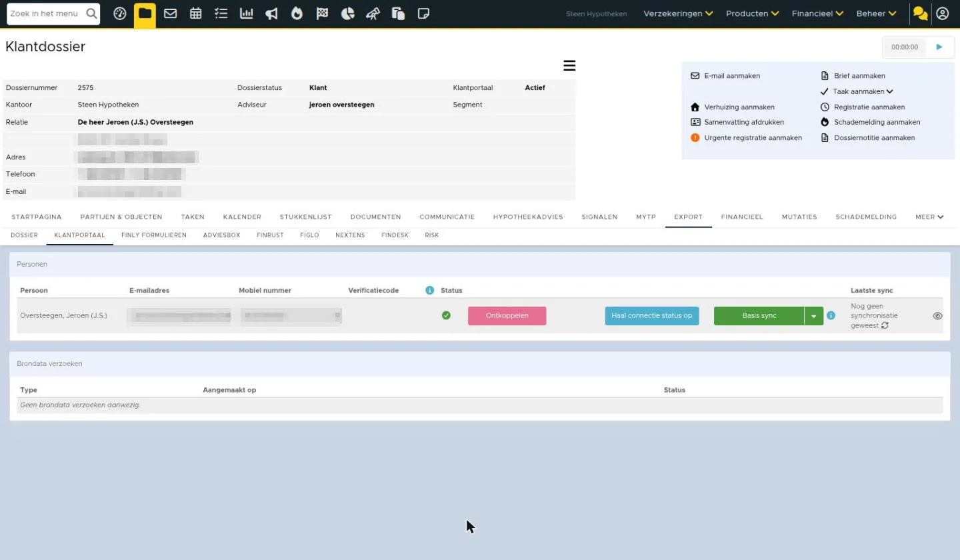The width and height of the screenshot is (960, 560).
Task: Switch to the HYPOTHEEKADVIES tab
Action: pos(528,217)
